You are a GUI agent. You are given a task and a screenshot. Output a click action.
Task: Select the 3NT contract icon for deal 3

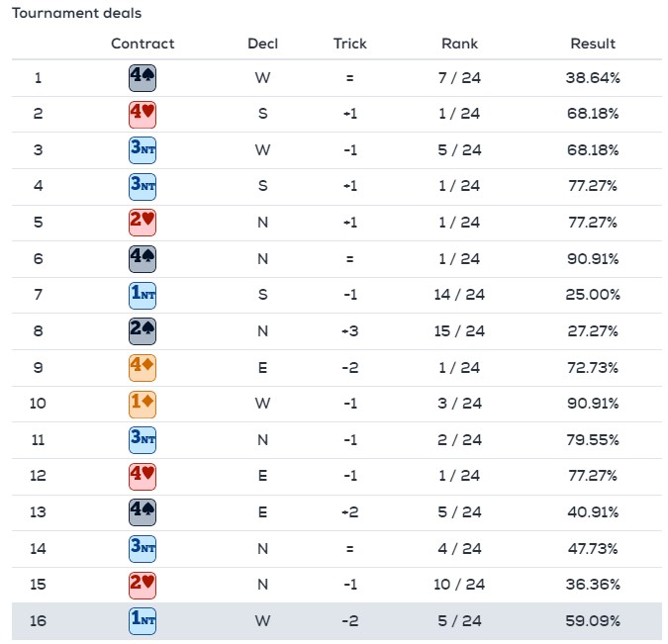(143, 150)
